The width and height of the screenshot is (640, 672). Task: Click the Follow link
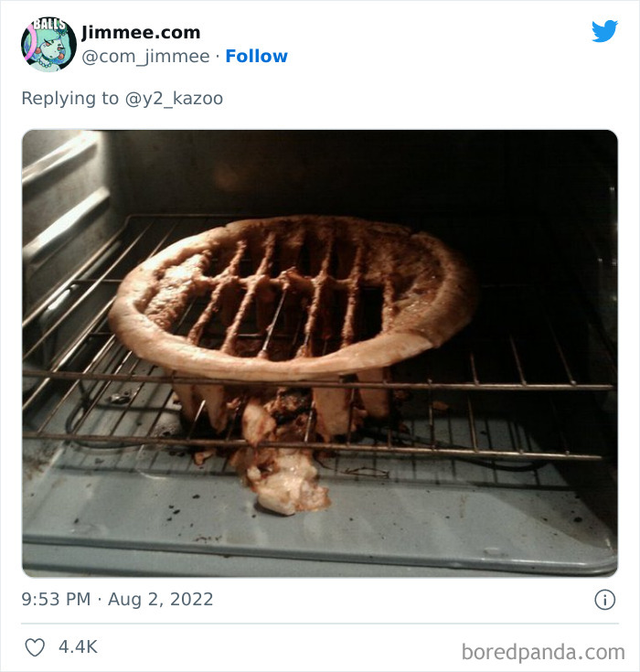click(x=256, y=56)
